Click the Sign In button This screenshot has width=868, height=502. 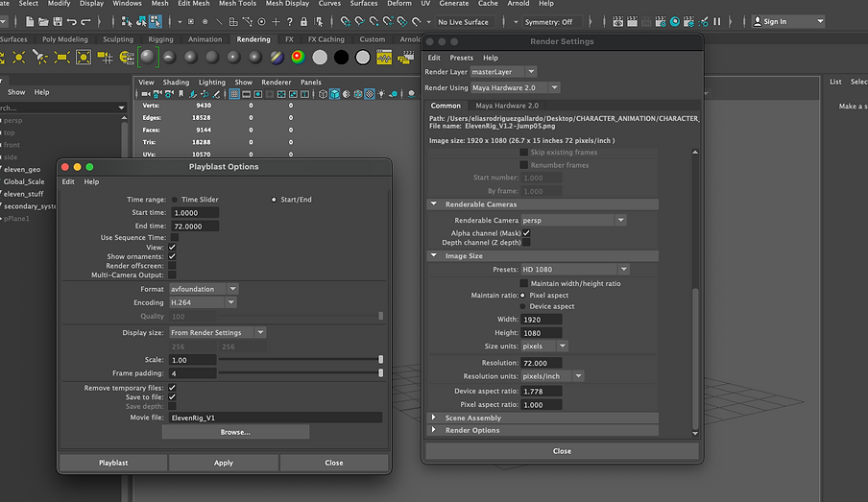point(788,21)
